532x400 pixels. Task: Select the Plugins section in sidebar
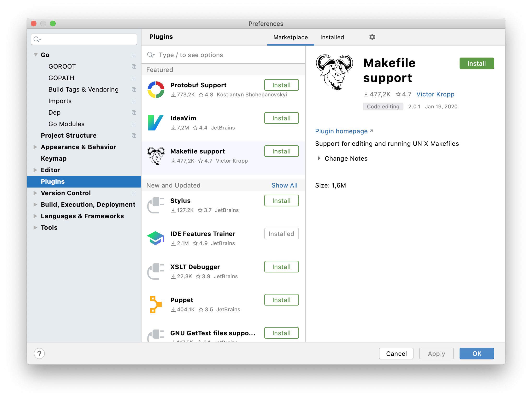53,181
